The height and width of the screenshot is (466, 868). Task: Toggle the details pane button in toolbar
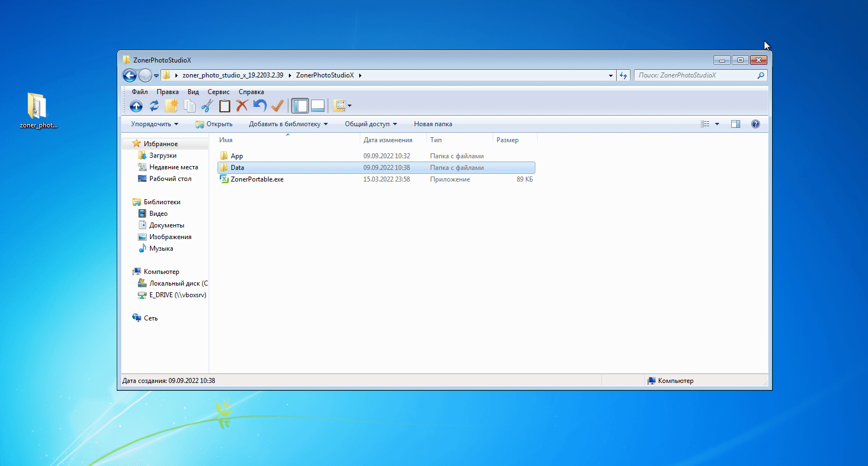coord(318,106)
